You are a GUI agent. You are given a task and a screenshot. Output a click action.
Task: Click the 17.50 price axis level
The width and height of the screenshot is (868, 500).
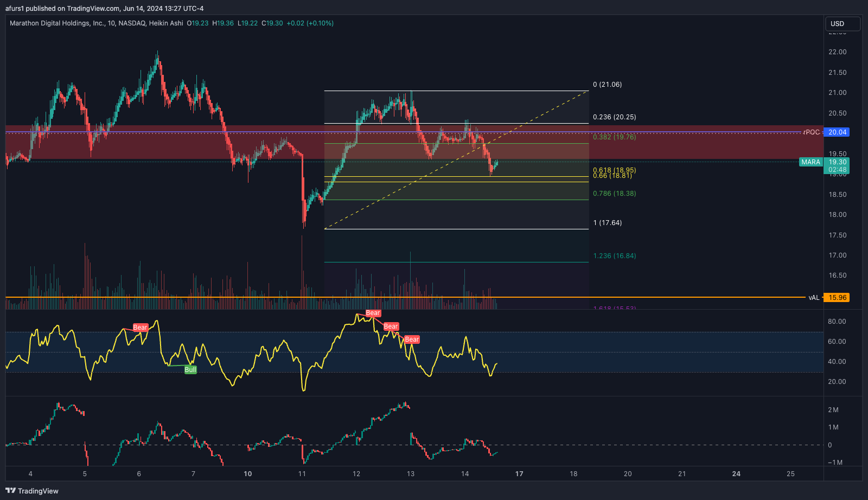[x=838, y=235]
